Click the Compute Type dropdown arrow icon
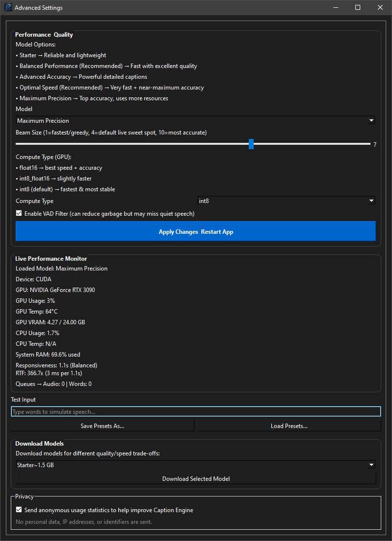 click(x=371, y=201)
